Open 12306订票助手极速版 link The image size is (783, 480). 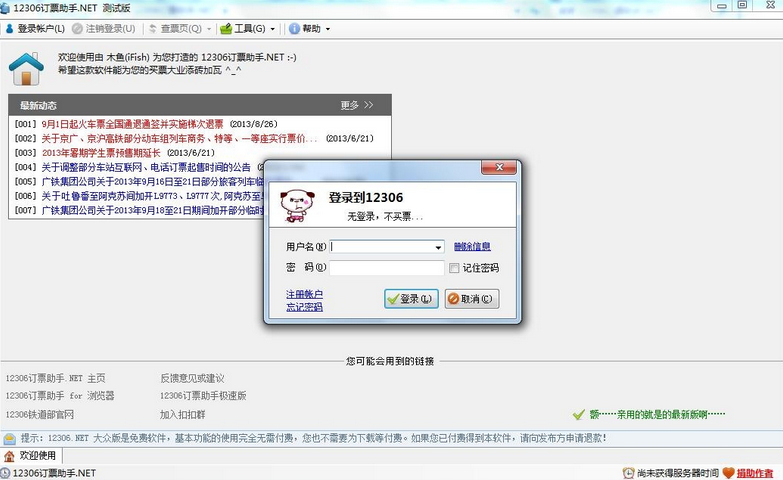coord(203,396)
